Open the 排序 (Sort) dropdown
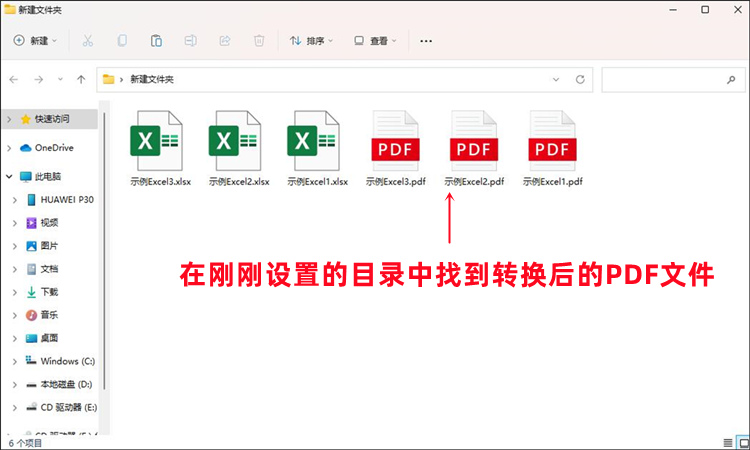The width and height of the screenshot is (750, 450). tap(311, 41)
